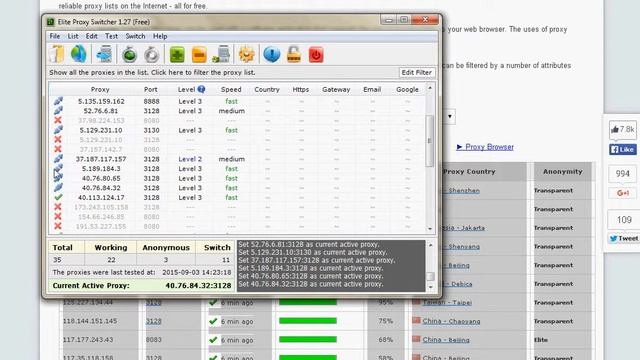Open the Proxy Browser link on webpage
Screen dimensions: 640x360
tap(489, 147)
